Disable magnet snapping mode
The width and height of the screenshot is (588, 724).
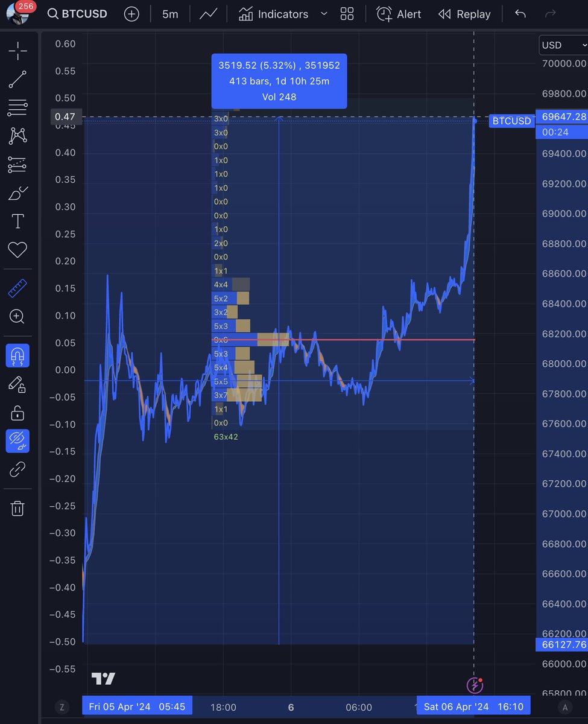(17, 355)
